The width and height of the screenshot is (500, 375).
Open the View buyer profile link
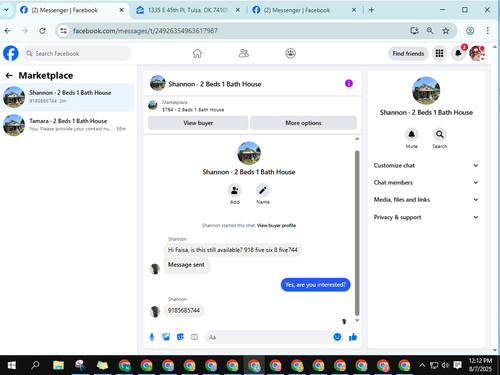pyautogui.click(x=276, y=225)
